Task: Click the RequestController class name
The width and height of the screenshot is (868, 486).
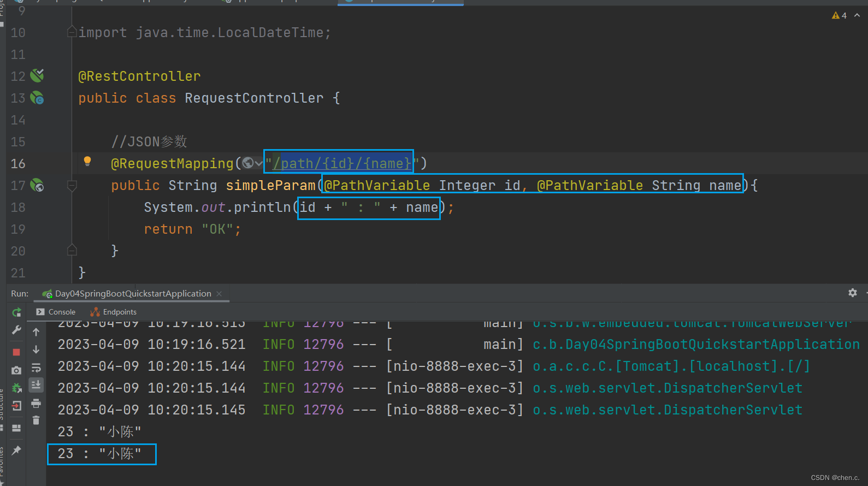Action: (254, 98)
